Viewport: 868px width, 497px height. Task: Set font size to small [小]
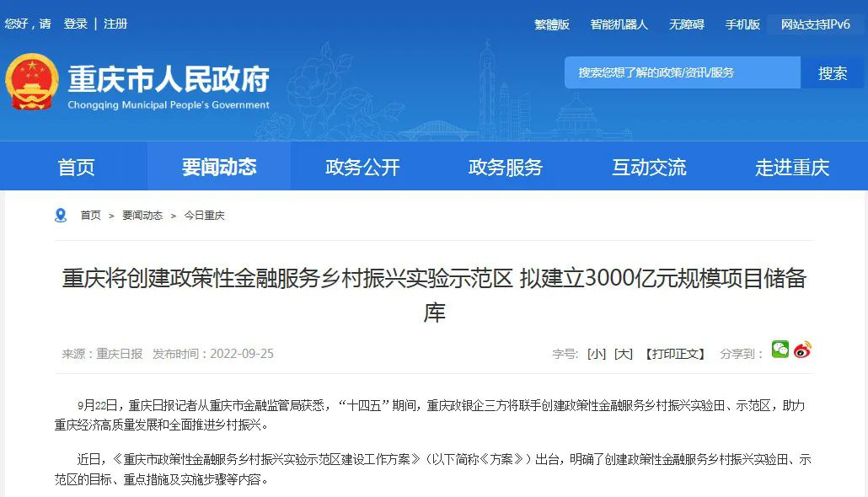click(x=596, y=354)
